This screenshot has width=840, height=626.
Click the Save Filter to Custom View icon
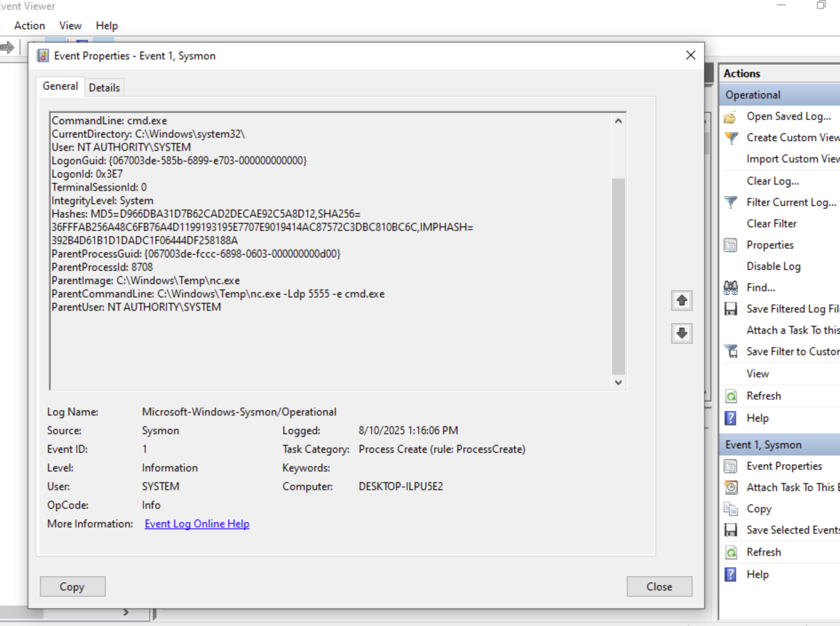click(x=730, y=352)
